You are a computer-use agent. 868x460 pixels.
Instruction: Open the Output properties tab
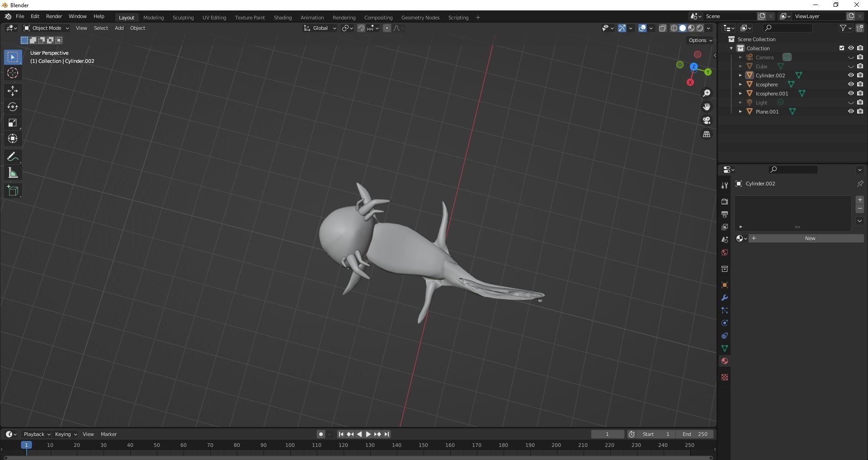725,214
